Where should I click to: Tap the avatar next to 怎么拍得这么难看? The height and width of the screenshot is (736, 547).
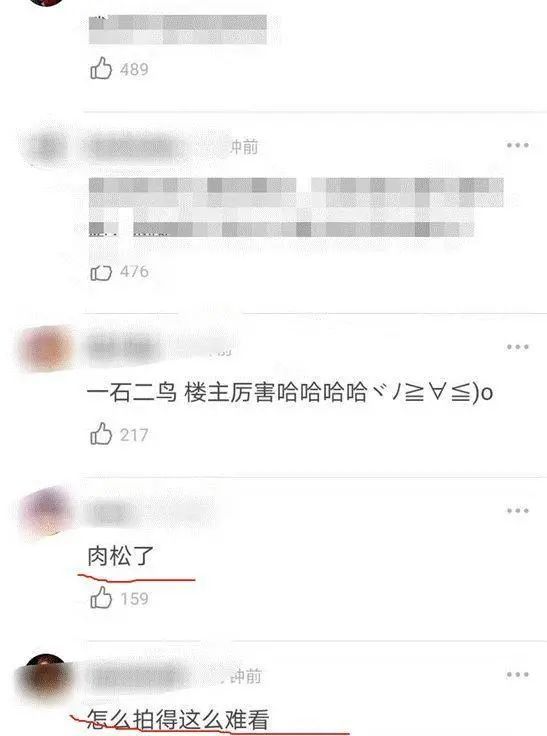pyautogui.click(x=45, y=677)
